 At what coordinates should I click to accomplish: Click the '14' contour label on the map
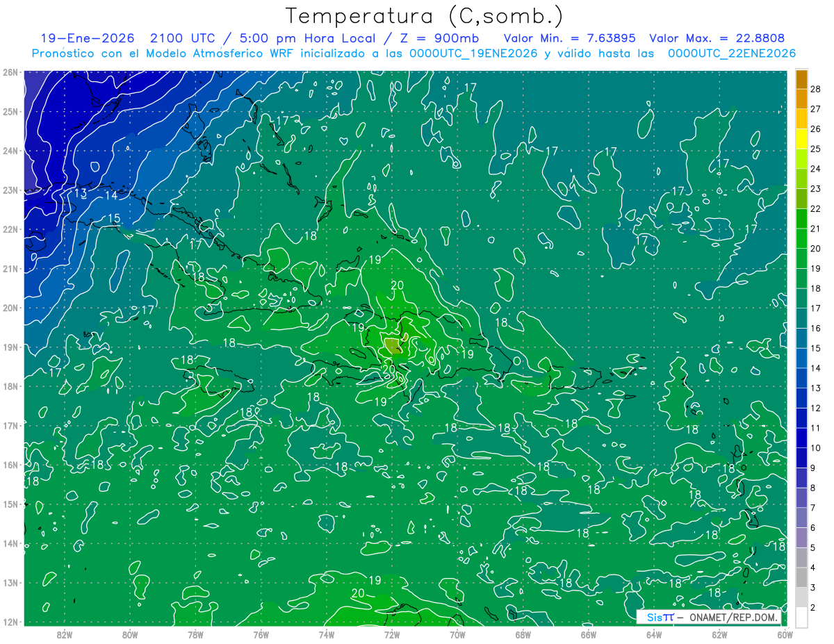pos(111,196)
